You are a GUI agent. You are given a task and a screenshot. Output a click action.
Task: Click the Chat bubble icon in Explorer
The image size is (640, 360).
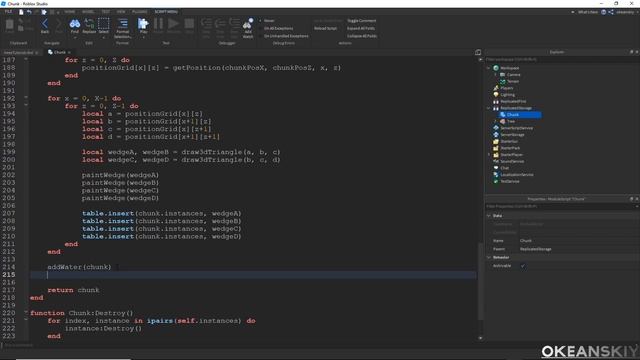(496, 168)
